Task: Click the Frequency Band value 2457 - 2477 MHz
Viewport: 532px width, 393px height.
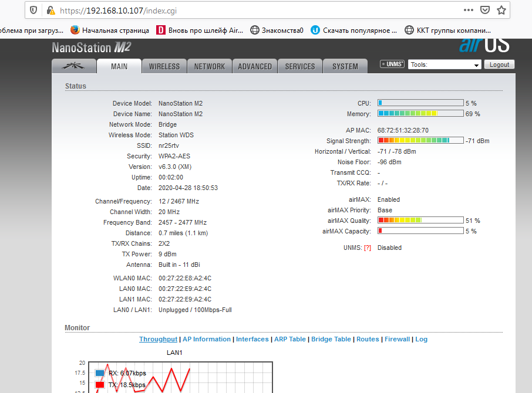Action: [183, 222]
